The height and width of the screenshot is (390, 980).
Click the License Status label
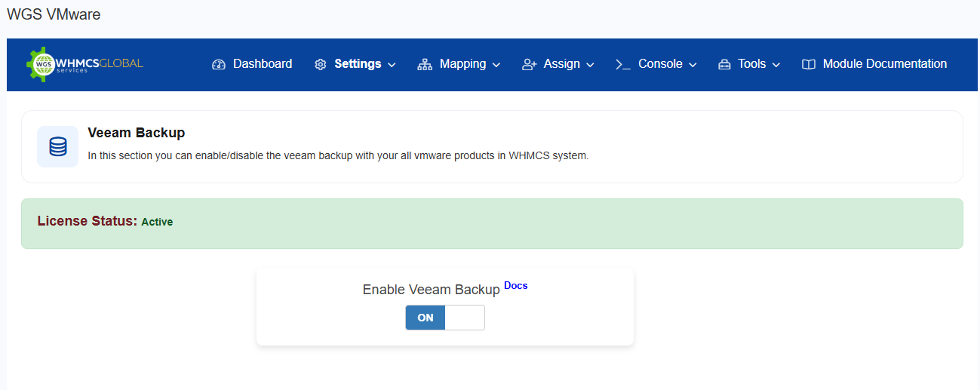(x=87, y=221)
